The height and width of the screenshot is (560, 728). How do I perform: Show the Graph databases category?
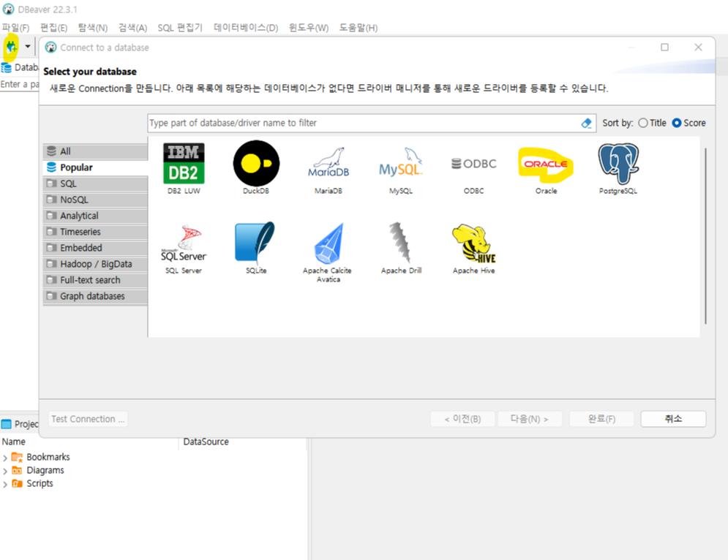pyautogui.click(x=95, y=296)
